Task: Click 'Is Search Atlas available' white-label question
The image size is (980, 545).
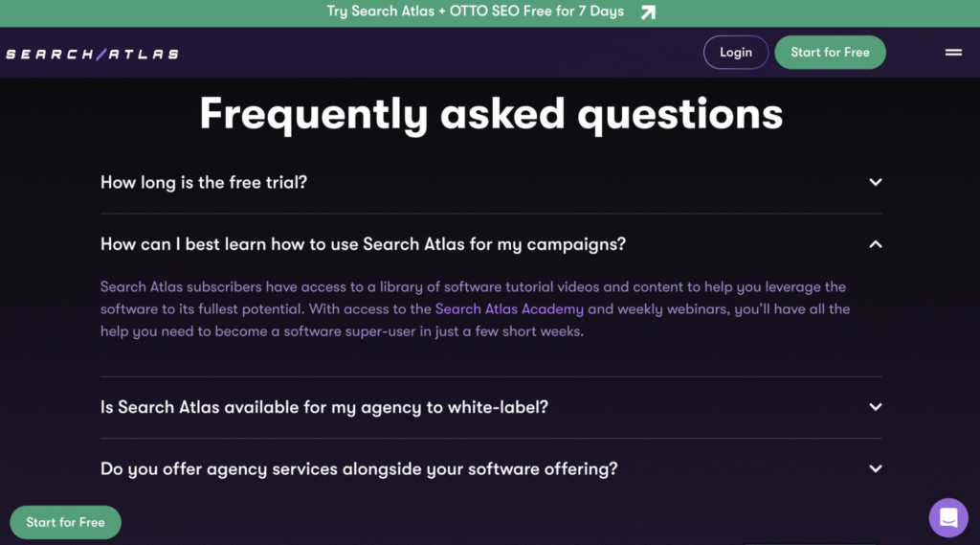Action: 323,407
